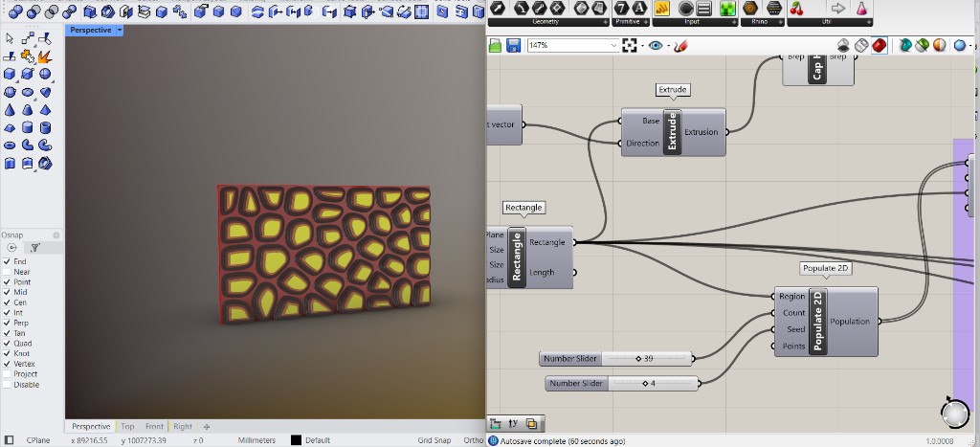Open the 147% zoom level dropdown
The image size is (980, 447).
click(x=613, y=45)
